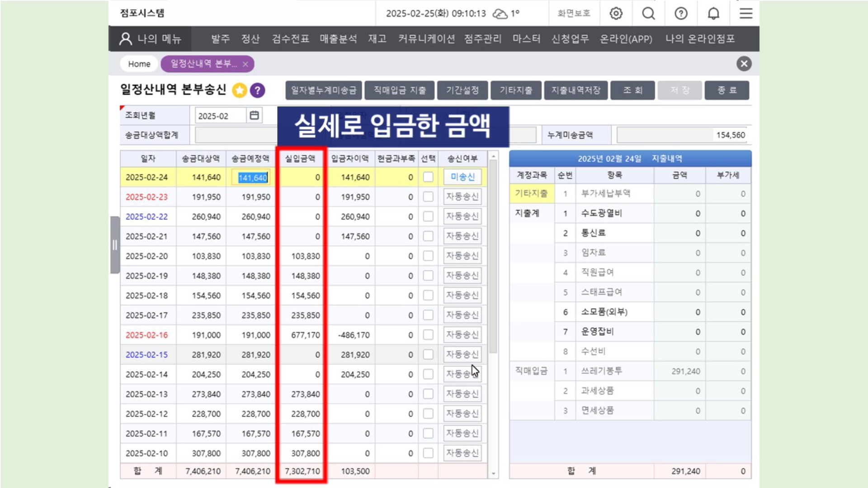Tick the checkbox for 2025-02-24 row
This screenshot has height=488, width=868.
point(428,177)
